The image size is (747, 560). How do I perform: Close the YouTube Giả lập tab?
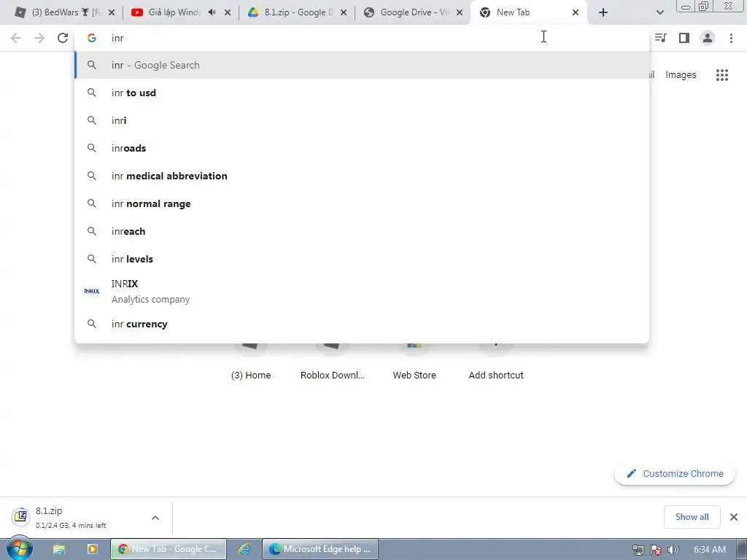[228, 12]
